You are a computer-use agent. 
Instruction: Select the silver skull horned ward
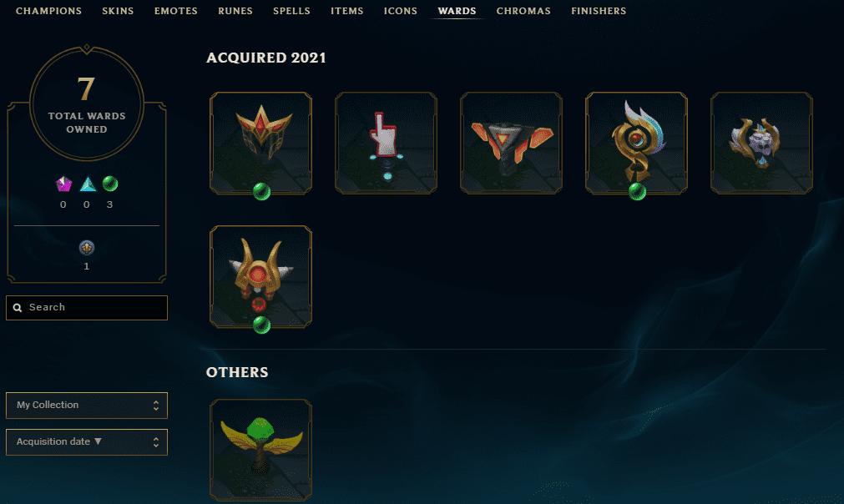point(761,143)
